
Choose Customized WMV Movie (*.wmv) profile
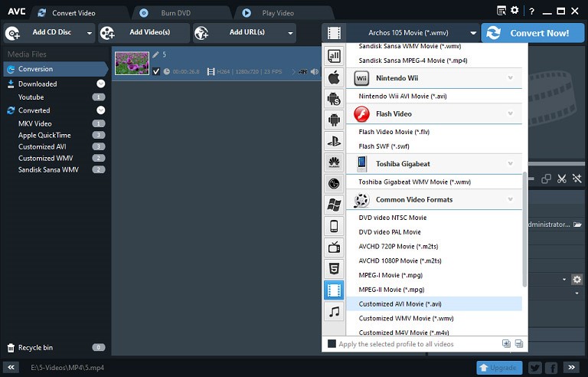coord(434,318)
